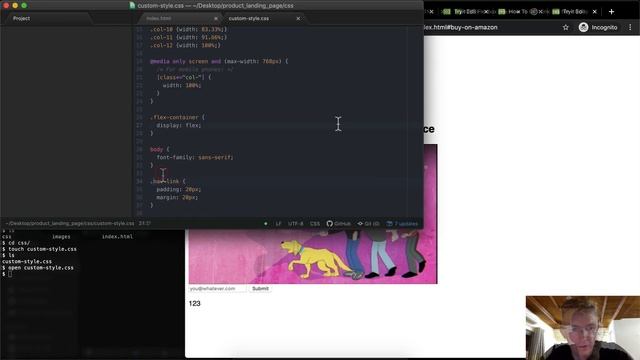
Task: Click the 123 text on the page
Action: (195, 303)
